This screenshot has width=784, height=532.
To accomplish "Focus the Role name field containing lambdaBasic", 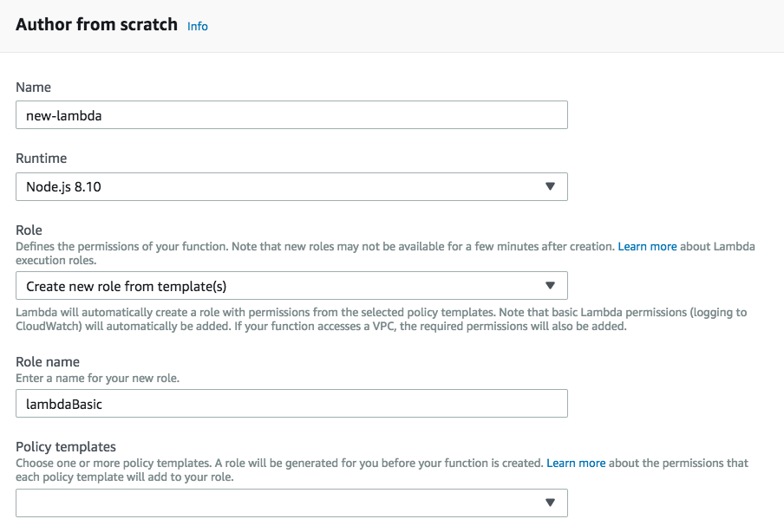I will [x=291, y=403].
